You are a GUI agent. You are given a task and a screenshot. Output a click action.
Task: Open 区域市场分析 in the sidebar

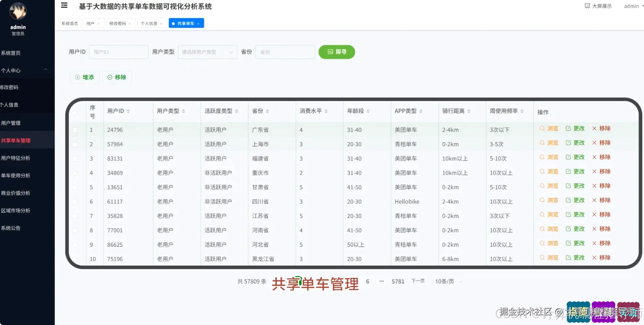click(x=27, y=210)
